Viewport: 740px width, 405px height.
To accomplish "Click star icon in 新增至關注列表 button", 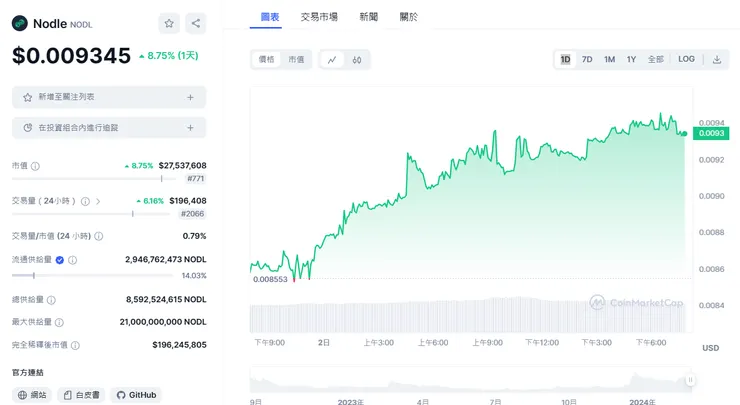I will [x=28, y=97].
